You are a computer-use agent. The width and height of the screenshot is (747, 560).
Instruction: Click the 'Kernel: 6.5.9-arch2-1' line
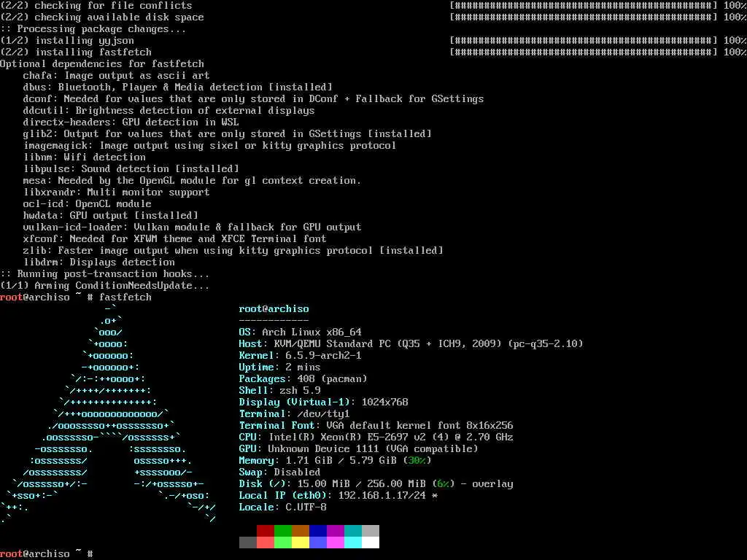click(300, 355)
